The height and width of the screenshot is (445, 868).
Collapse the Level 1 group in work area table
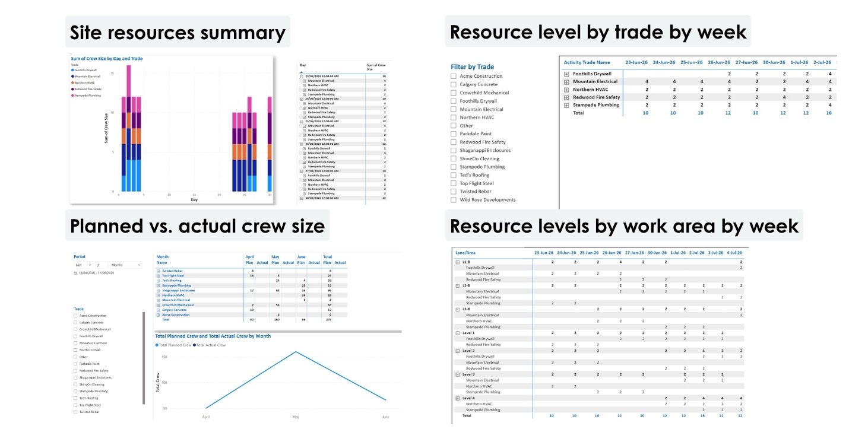tap(458, 333)
